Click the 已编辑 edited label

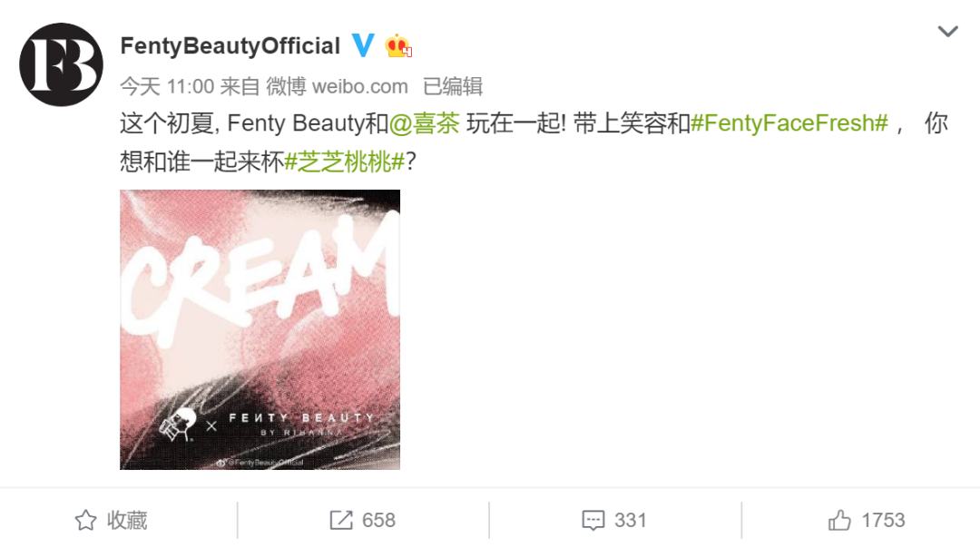(453, 86)
